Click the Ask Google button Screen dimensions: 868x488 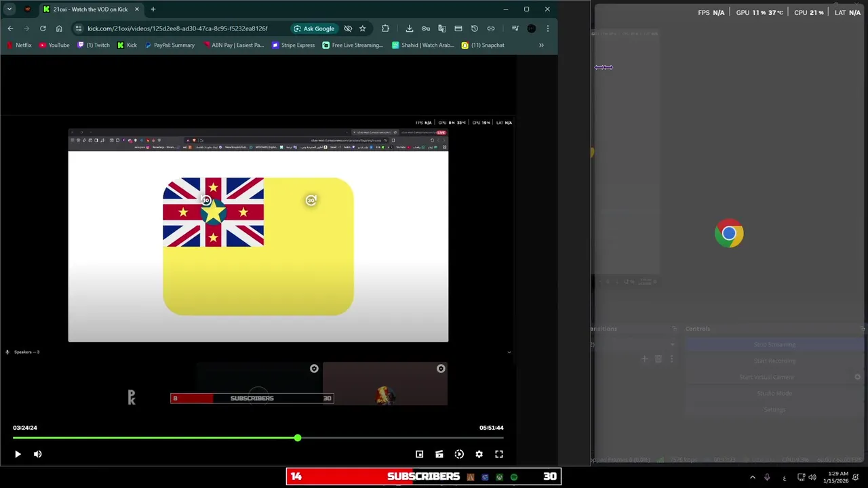tap(314, 28)
